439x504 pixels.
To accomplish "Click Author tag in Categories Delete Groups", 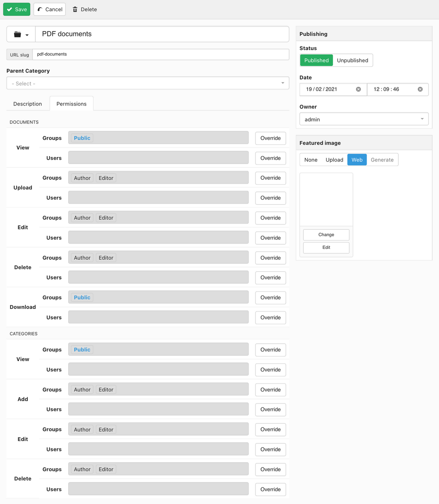I will [x=82, y=469].
